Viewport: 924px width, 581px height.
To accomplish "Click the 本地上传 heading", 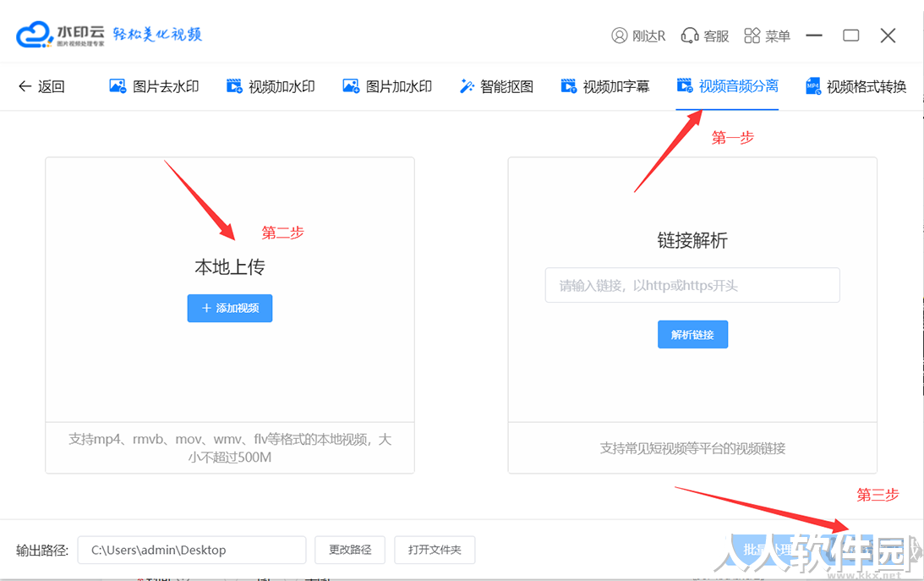I will point(230,267).
